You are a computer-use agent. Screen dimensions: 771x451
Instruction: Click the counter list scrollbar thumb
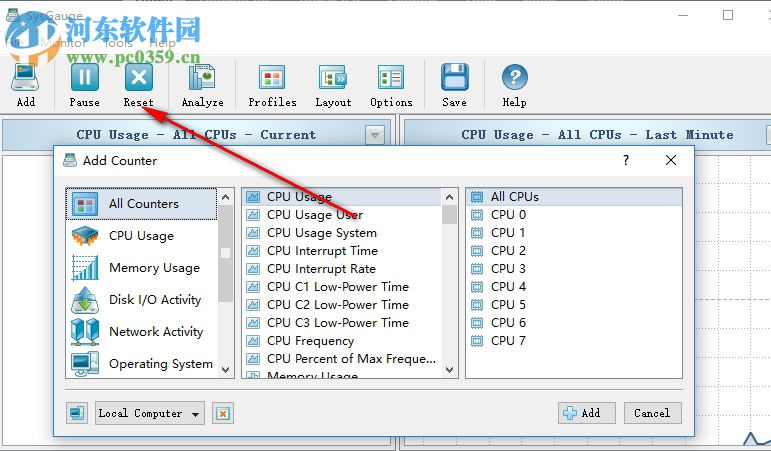[x=449, y=215]
